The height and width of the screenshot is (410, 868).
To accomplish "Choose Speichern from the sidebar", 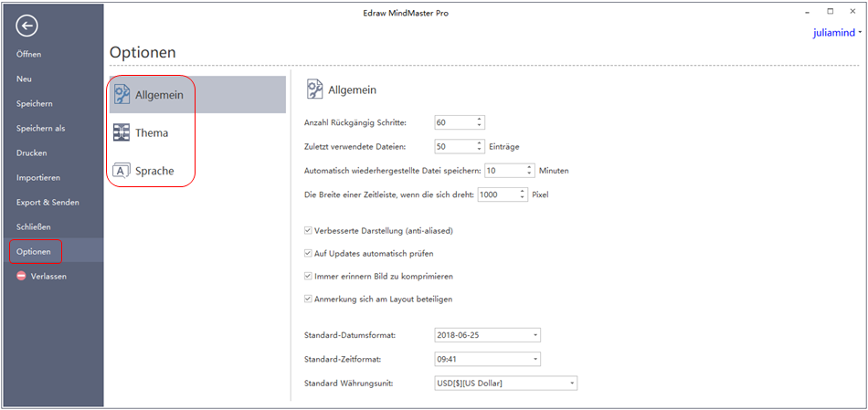I will (x=35, y=103).
